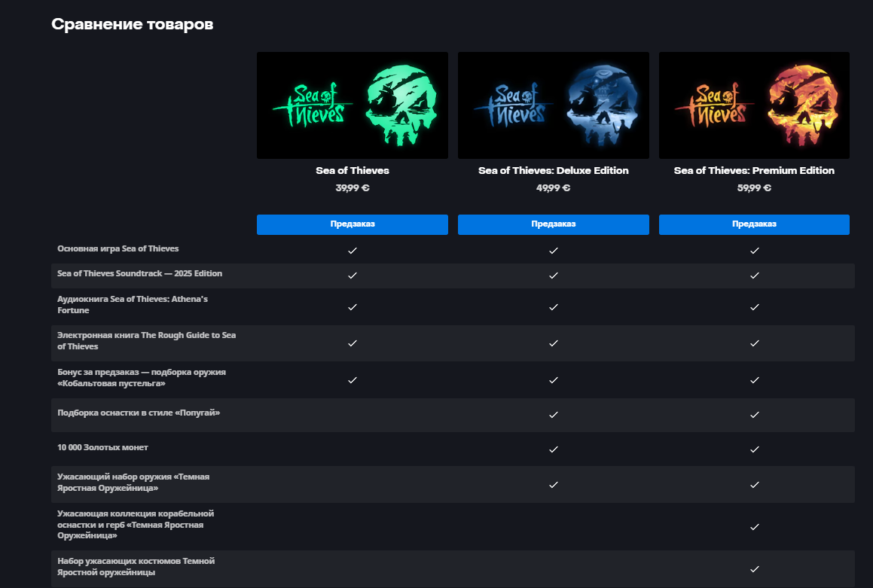Click Deluxe checkmark for Основная игра row
The height and width of the screenshot is (588, 873).
pyautogui.click(x=554, y=251)
